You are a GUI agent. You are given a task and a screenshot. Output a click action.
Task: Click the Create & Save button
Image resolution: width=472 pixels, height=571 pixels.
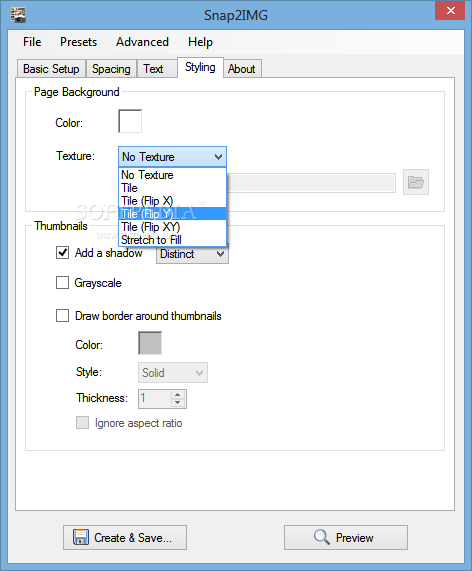tap(125, 537)
